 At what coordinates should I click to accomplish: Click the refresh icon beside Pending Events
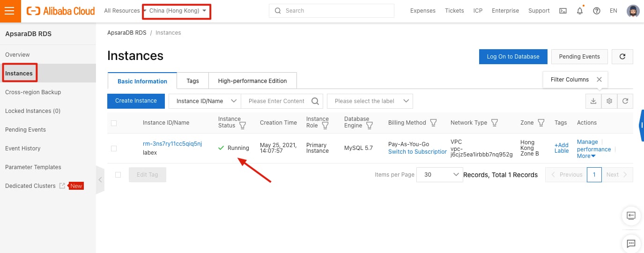[622, 56]
